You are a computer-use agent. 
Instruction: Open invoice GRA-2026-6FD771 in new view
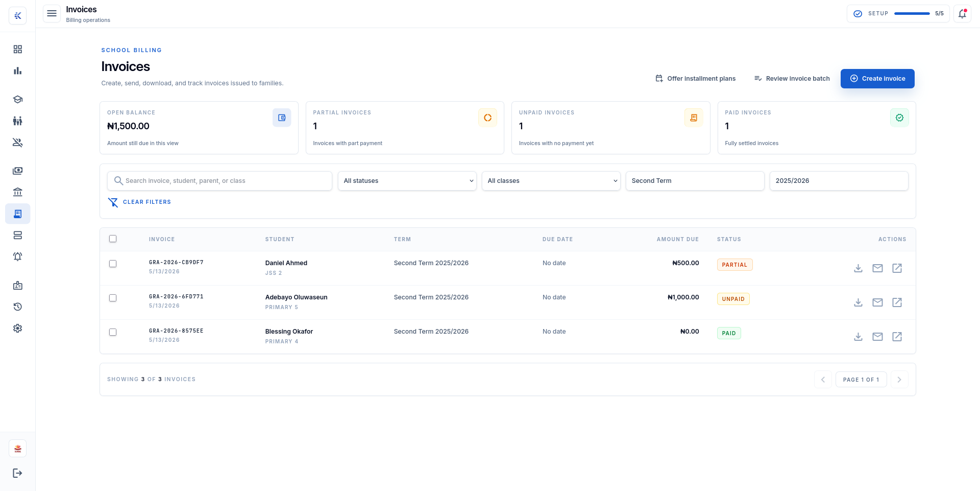[x=897, y=302]
